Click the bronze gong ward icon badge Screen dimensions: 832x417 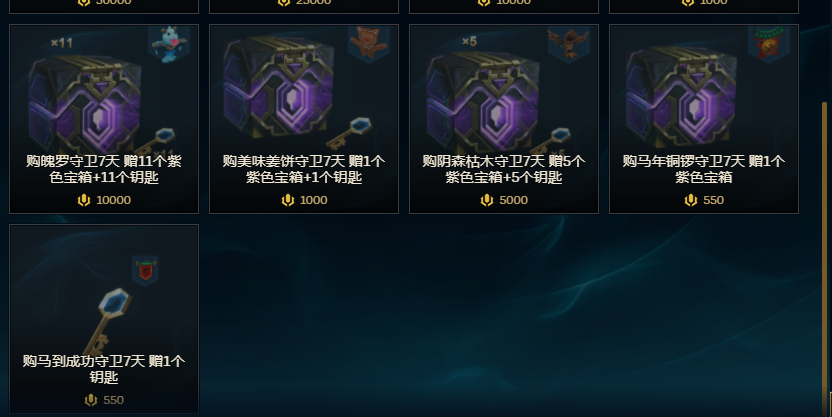coord(768,44)
